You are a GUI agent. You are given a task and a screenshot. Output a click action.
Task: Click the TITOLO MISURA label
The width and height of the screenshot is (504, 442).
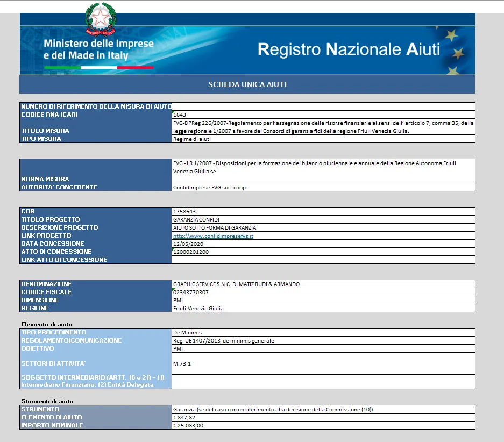45,131
